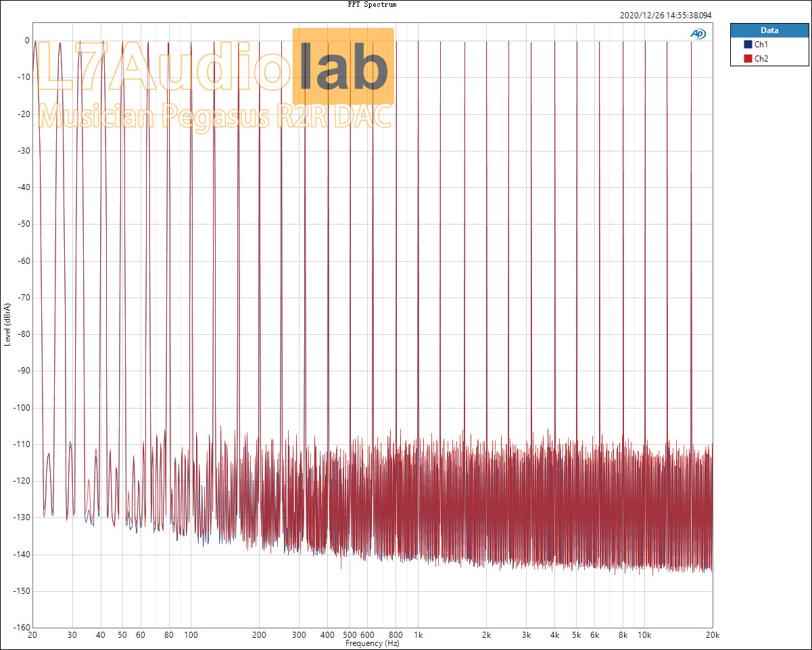
Task: Click the AP logo icon on the graph
Action: pos(698,33)
